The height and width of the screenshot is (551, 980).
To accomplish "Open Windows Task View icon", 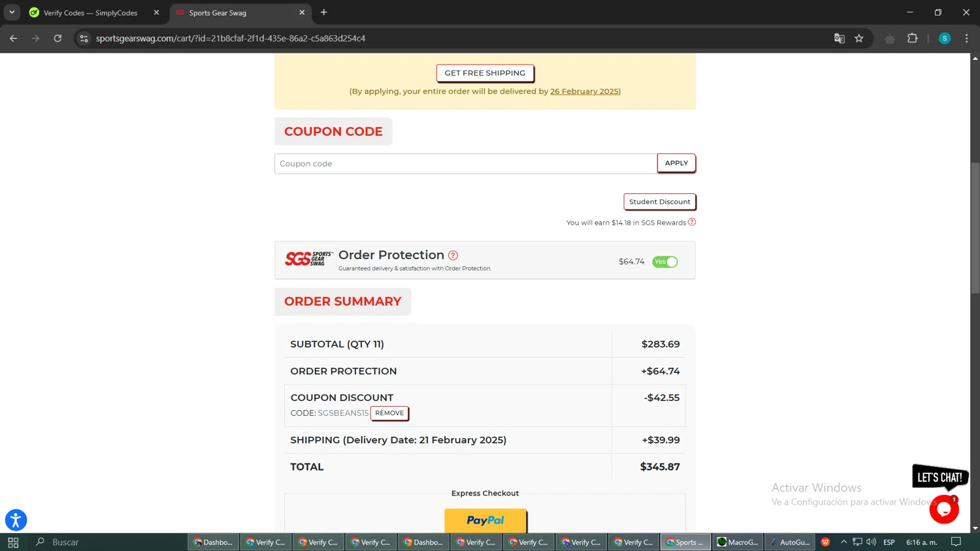I will [x=13, y=543].
